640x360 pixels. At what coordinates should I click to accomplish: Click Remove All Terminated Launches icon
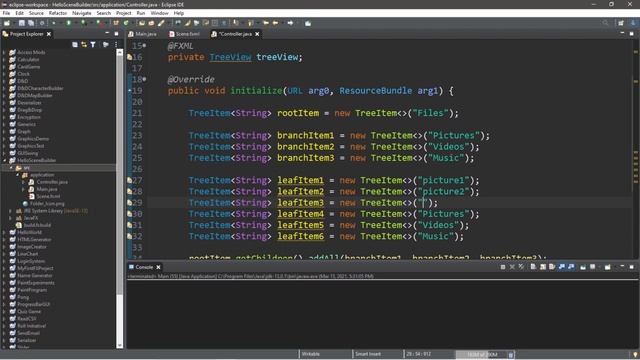coord(522,267)
